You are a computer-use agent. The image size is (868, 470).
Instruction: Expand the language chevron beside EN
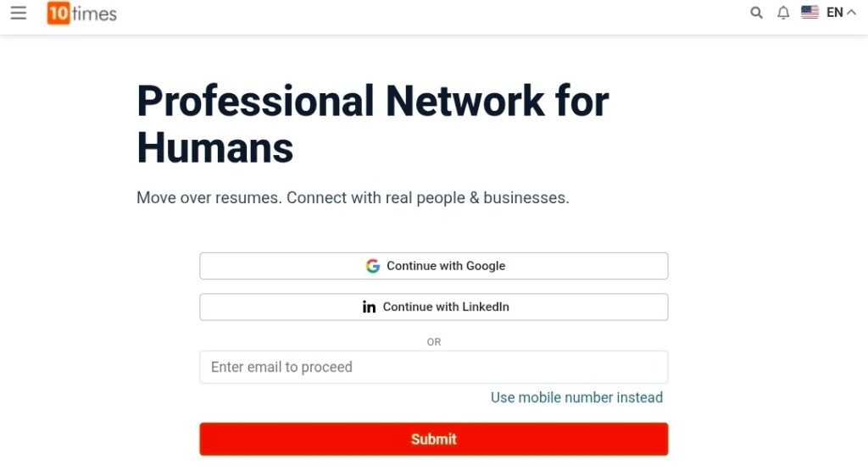coord(851,13)
